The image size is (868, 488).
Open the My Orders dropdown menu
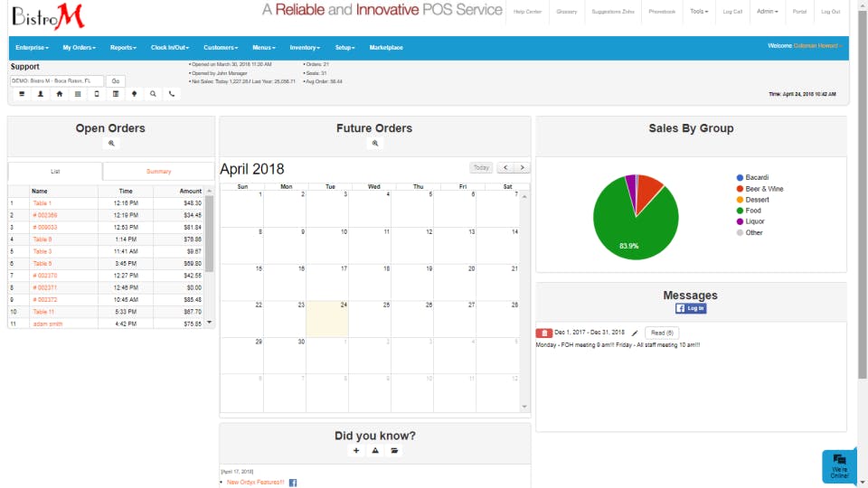tap(80, 48)
